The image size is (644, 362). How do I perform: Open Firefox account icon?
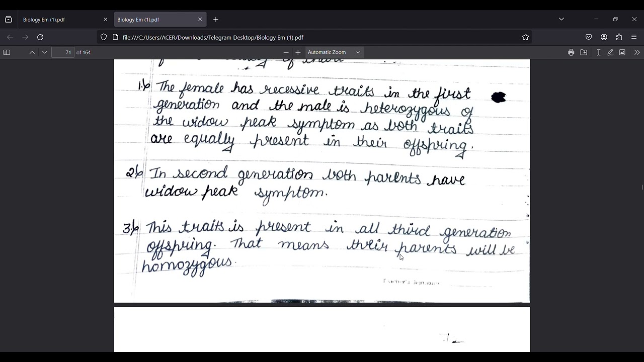pyautogui.click(x=604, y=37)
